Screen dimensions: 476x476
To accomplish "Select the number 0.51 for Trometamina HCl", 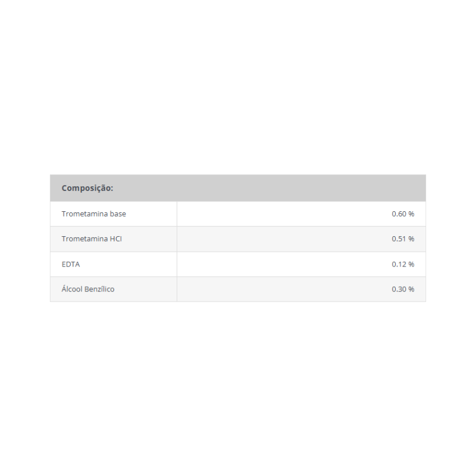I will click(399, 239).
